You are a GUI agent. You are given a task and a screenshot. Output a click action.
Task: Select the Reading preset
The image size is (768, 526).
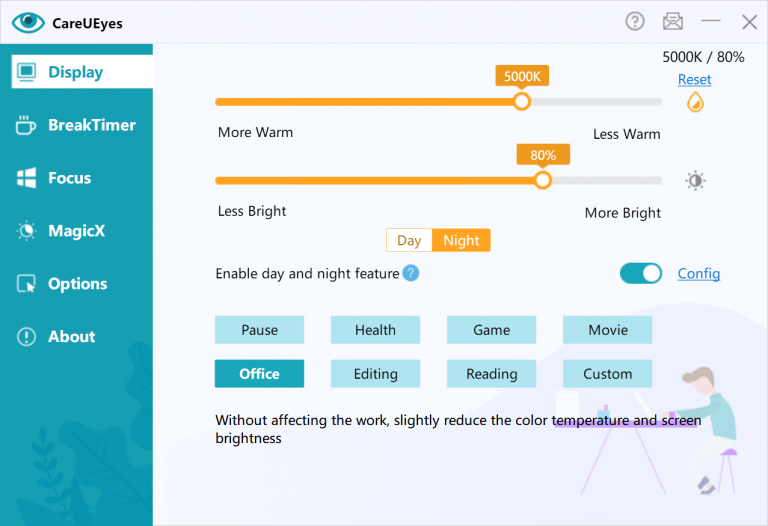491,374
